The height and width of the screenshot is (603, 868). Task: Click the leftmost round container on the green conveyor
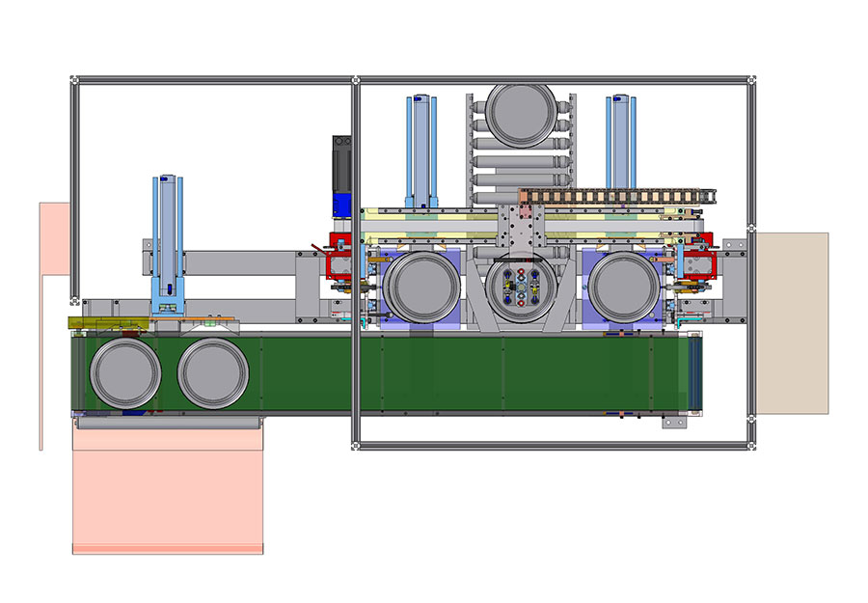coord(124,373)
